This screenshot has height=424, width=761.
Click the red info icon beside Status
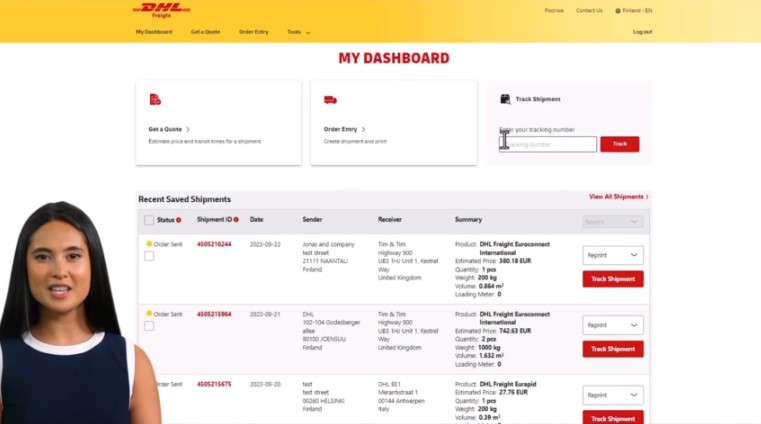pyautogui.click(x=179, y=220)
